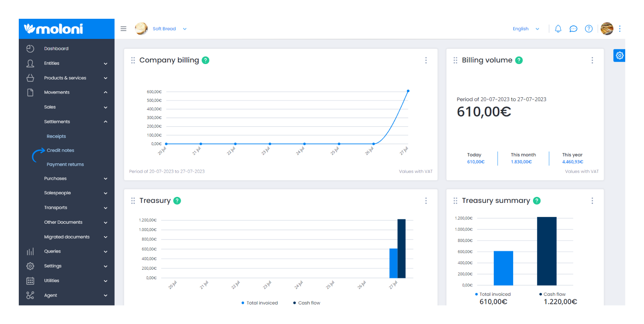This screenshot has width=644, height=324.
Task: Open Billing volume help tooltip
Action: click(519, 60)
